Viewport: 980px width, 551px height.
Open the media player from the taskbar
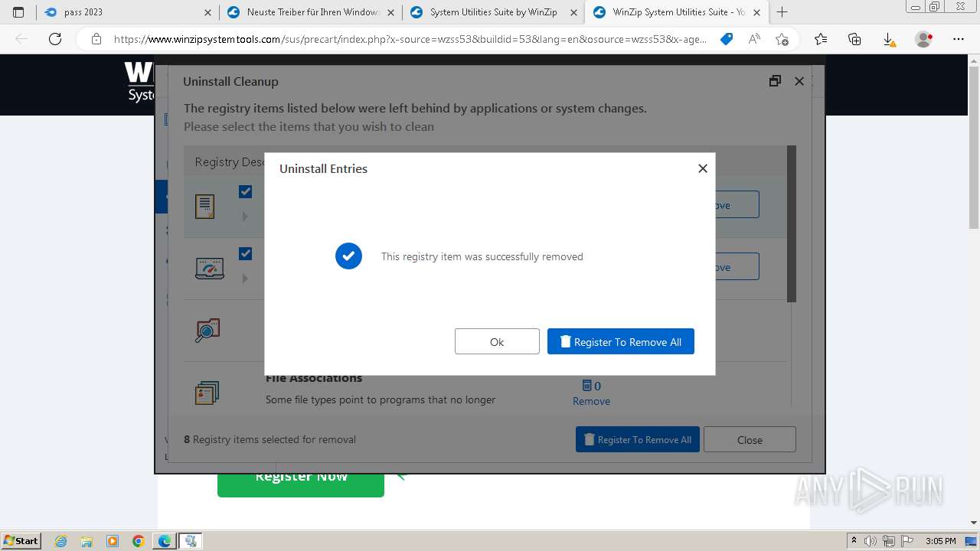click(113, 541)
